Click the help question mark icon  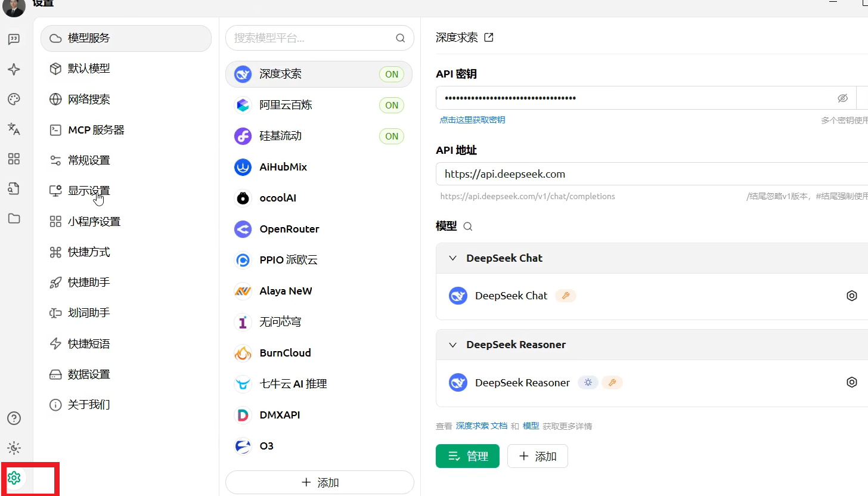(14, 418)
